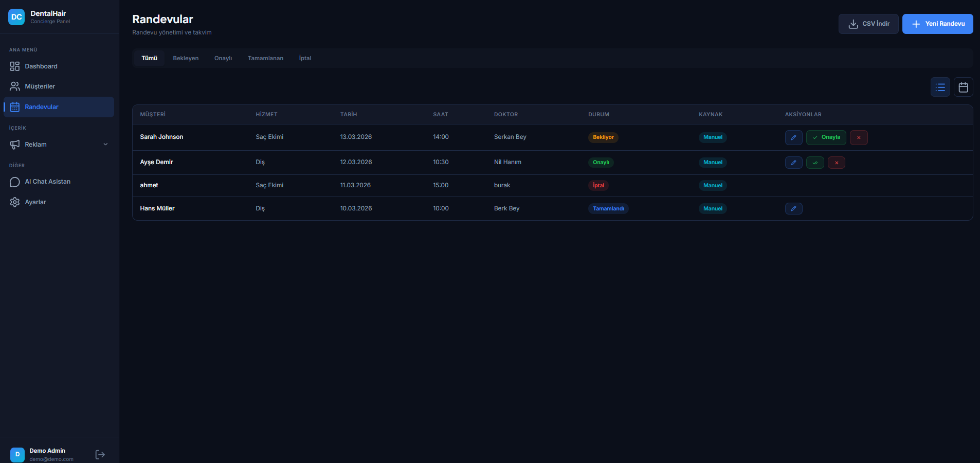Open edit pencil in Ayşe Demir row

793,163
